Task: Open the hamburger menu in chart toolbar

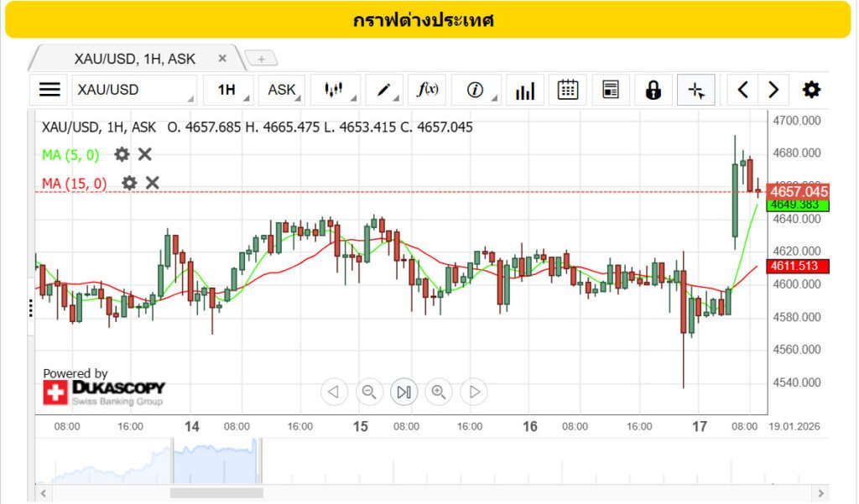Action: point(50,90)
